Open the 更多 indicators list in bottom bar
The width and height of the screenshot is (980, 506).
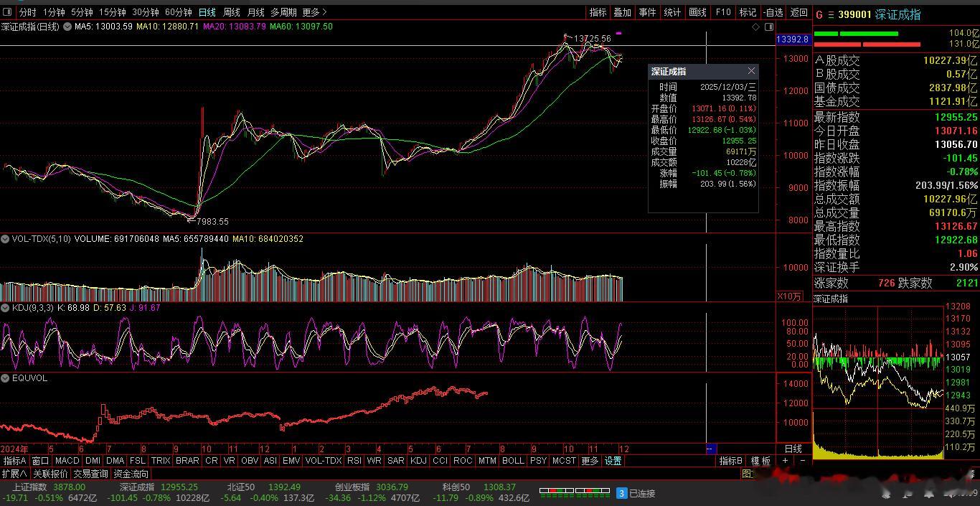pos(590,461)
